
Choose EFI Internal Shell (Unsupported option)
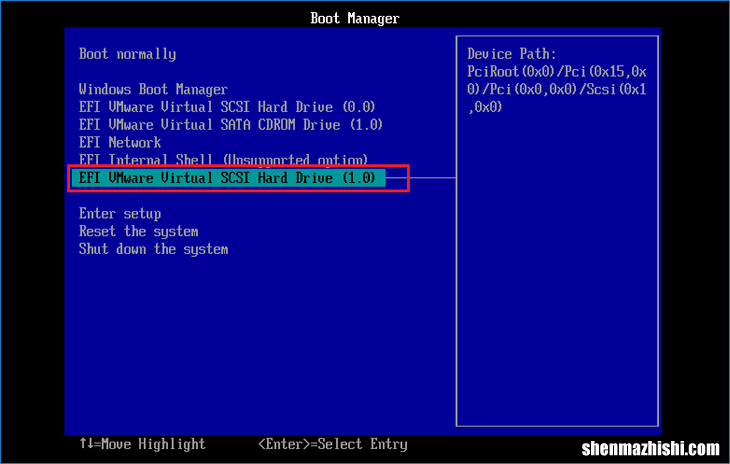pos(223,160)
